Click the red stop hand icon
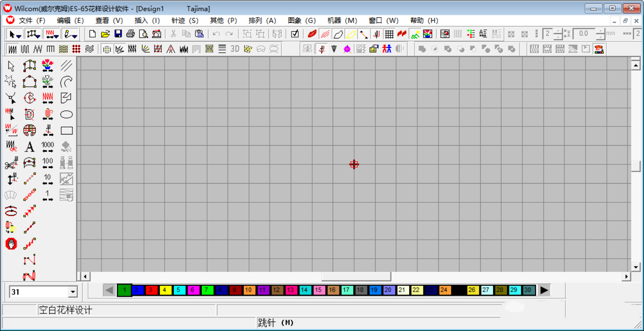 pos(11,243)
